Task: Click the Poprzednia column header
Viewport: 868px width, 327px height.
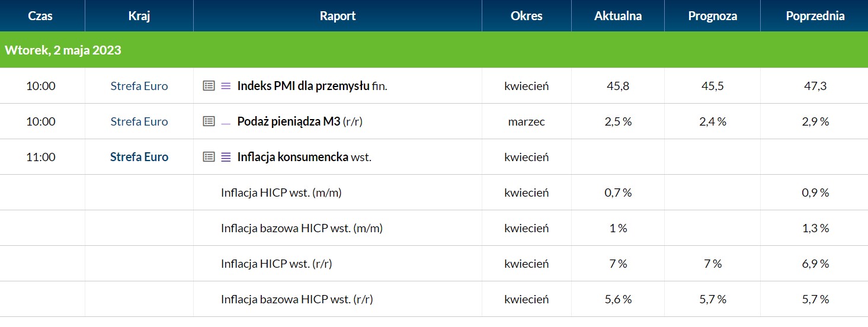Action: tap(815, 16)
